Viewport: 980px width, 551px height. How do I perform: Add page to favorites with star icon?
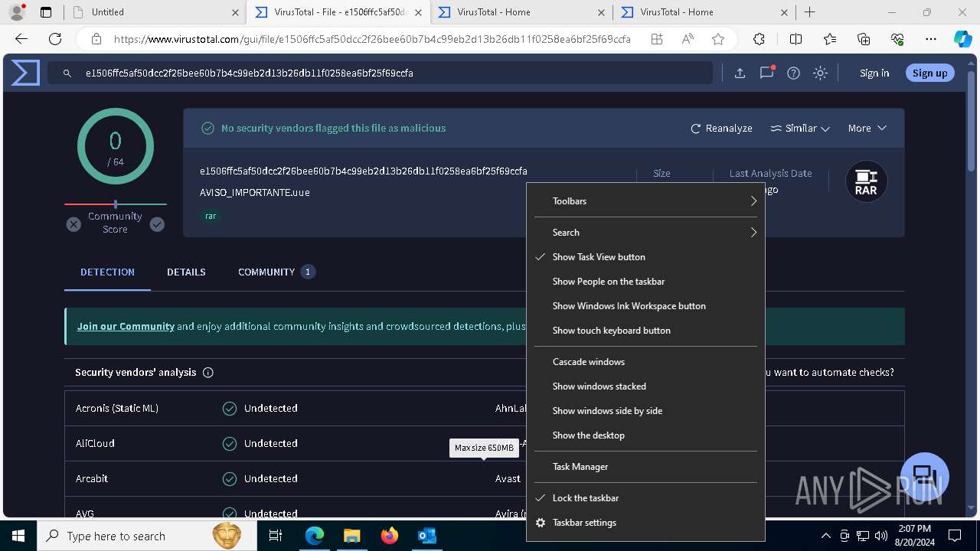(717, 39)
